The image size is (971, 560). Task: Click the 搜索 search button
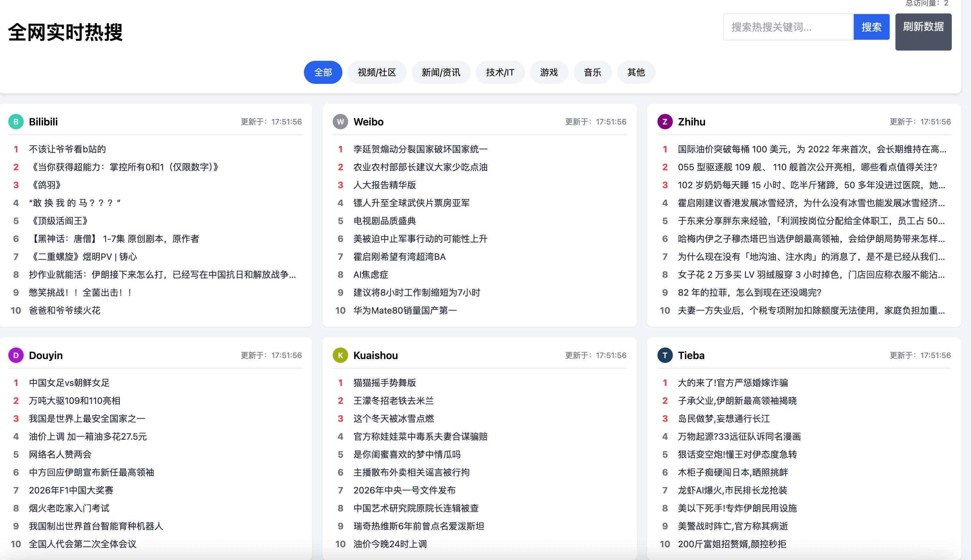tap(871, 27)
